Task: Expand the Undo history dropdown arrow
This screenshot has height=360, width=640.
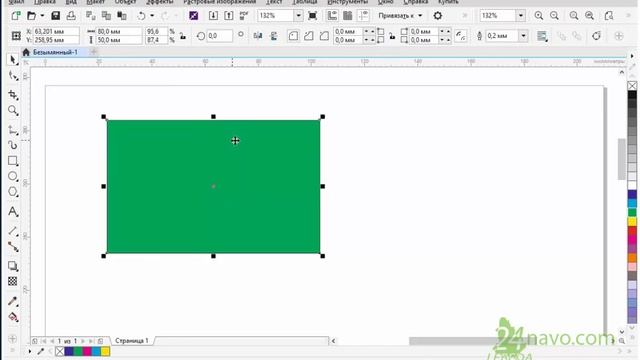Action: [152, 16]
